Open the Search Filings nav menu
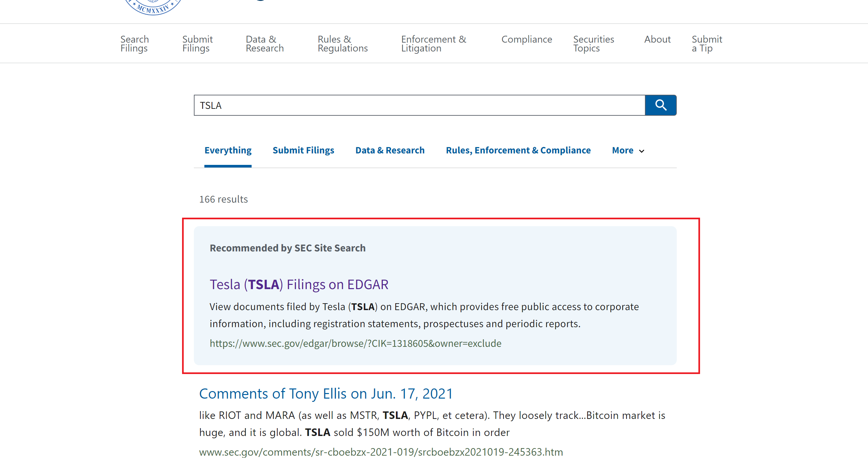Viewport: 868px width, 474px height. [134, 43]
